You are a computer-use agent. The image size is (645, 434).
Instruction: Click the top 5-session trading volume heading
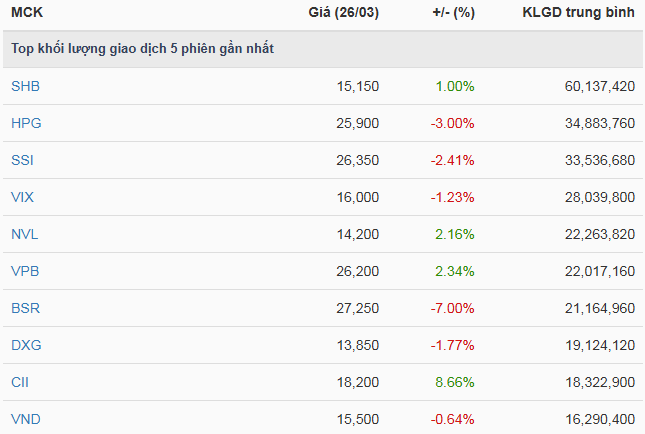[142, 49]
